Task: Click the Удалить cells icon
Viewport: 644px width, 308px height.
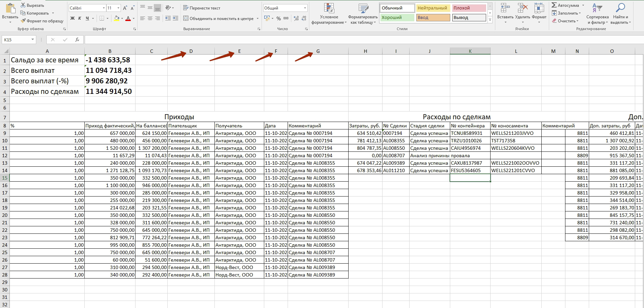Action: pos(522,8)
